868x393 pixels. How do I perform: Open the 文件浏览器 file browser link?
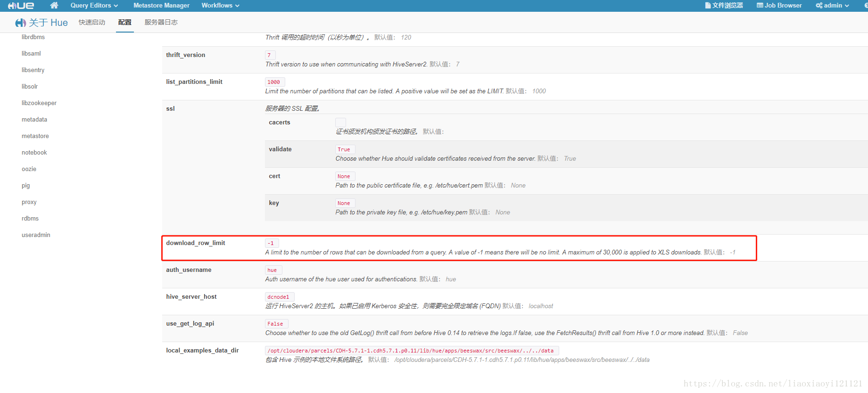pyautogui.click(x=724, y=6)
